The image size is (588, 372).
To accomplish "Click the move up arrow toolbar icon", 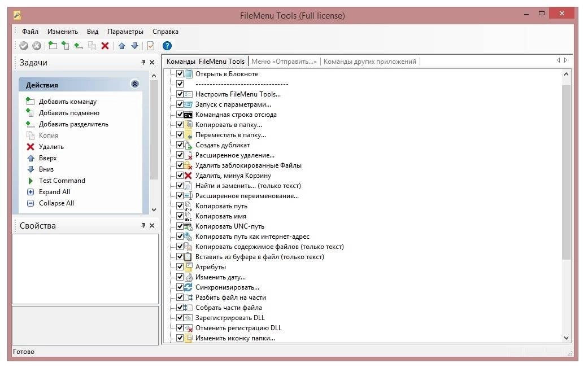I will [122, 46].
